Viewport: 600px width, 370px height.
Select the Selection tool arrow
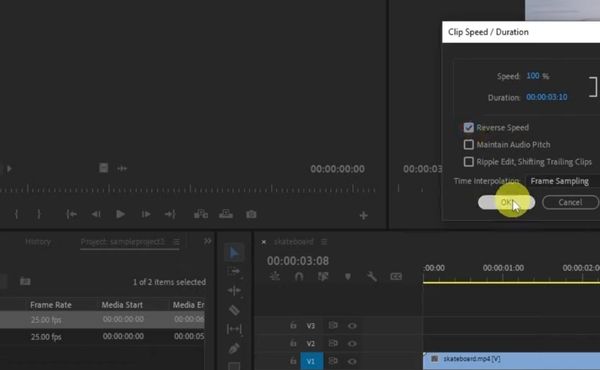click(x=234, y=253)
